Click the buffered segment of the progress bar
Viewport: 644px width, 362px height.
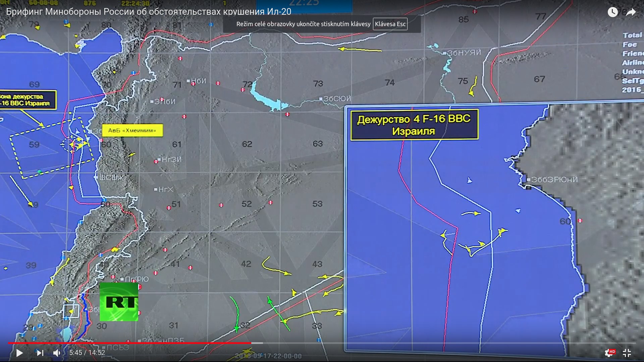257,343
